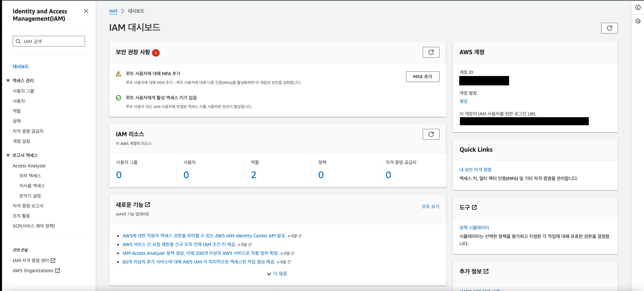Click the green check icon for root access keys
This screenshot has width=644, height=291.
118,98
